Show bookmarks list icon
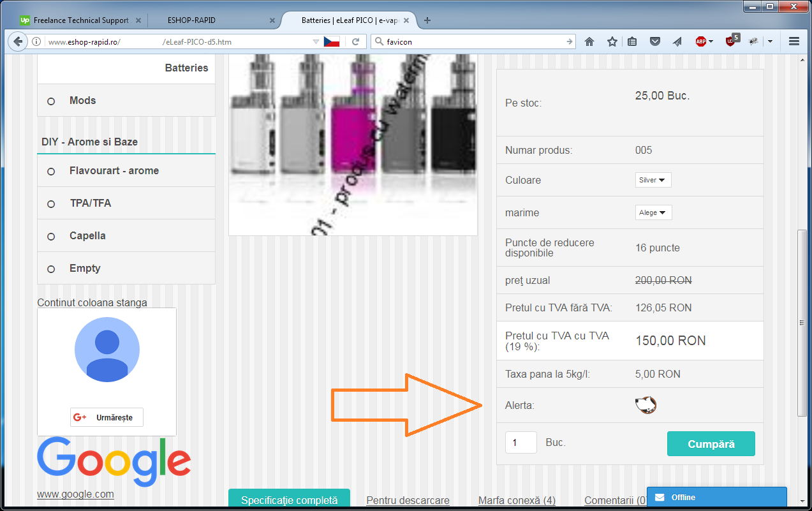Image resolution: width=812 pixels, height=511 pixels. coord(632,41)
